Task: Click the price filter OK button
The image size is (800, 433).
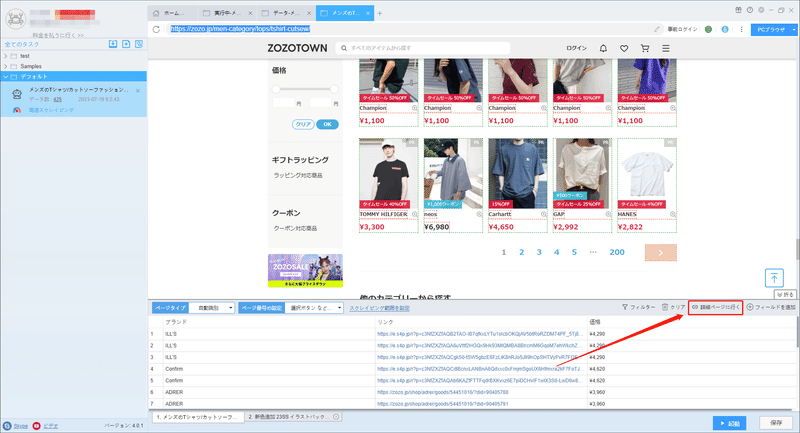Action: tap(328, 124)
